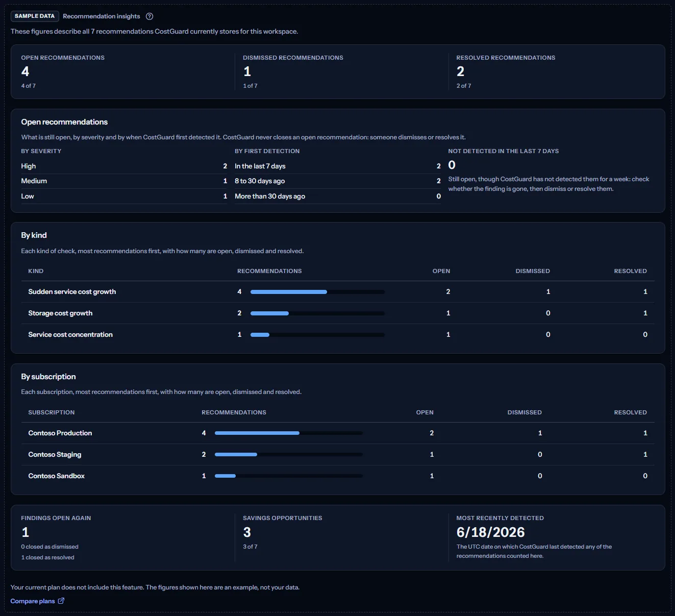Viewport: 675px width, 616px height.
Task: Click the BY SEVERITY column label
Action: [41, 151]
